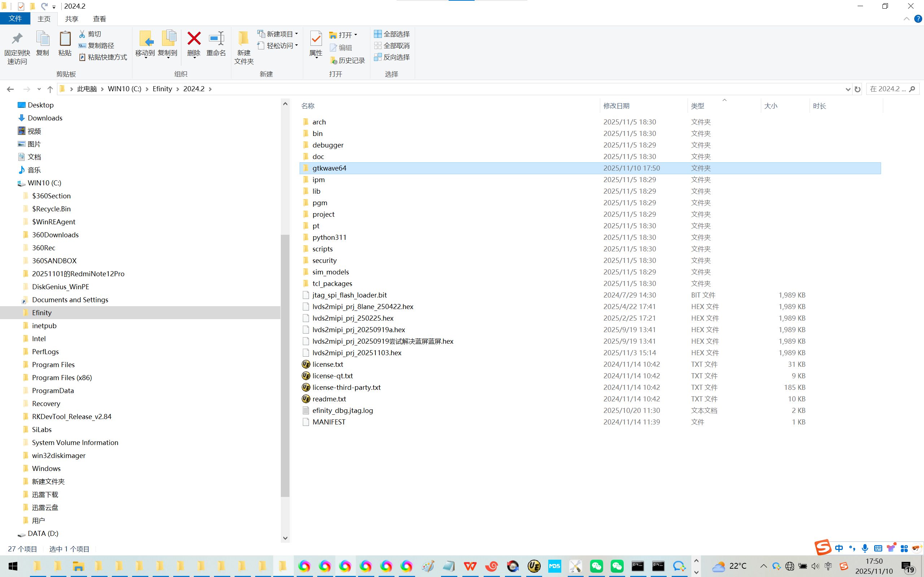
Task: Click Efinity in the breadcrumb path
Action: coord(162,89)
